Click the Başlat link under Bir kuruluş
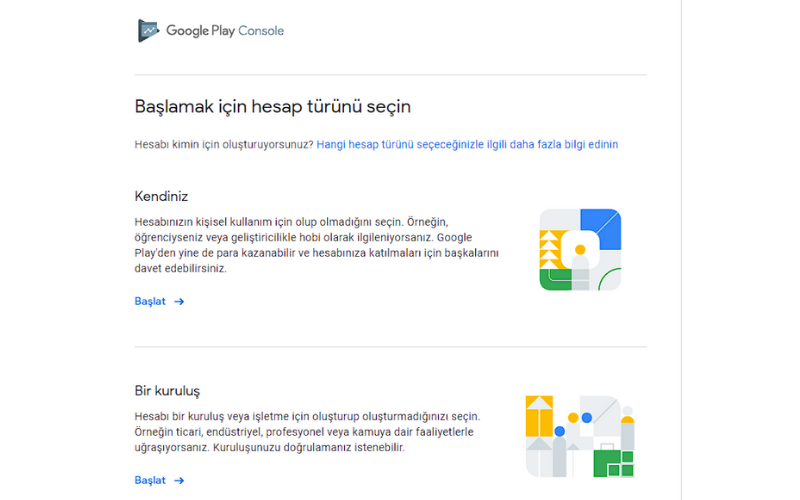Image resolution: width=800 pixels, height=500 pixels. [150, 481]
